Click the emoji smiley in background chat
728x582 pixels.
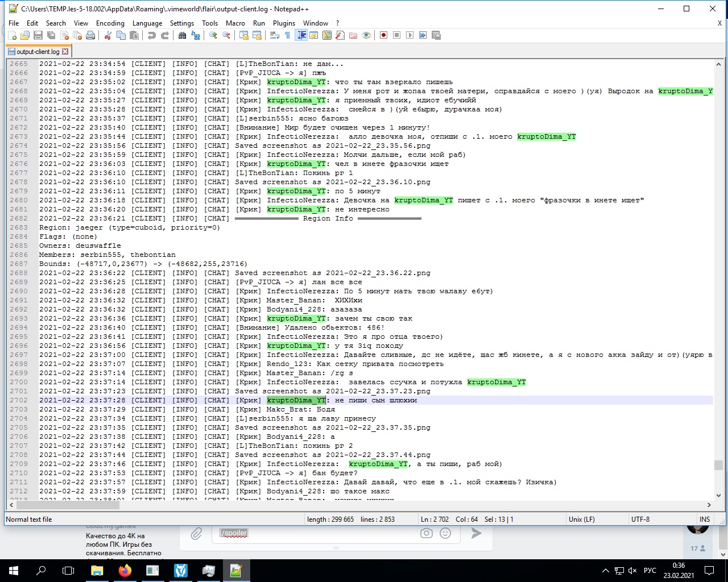[x=446, y=533]
